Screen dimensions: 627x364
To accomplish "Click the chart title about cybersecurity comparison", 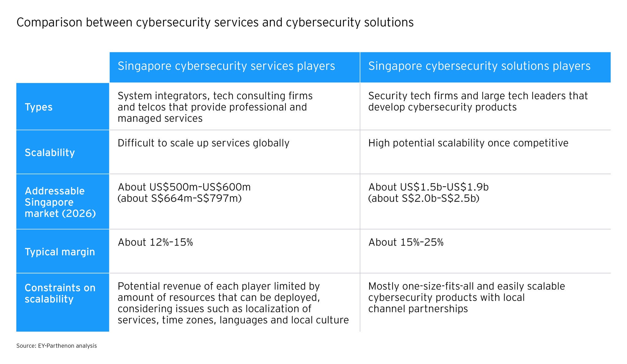I will (x=215, y=23).
